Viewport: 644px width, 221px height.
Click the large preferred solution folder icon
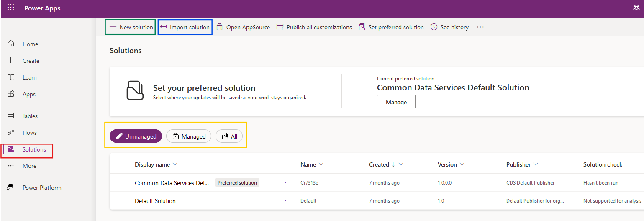(135, 90)
